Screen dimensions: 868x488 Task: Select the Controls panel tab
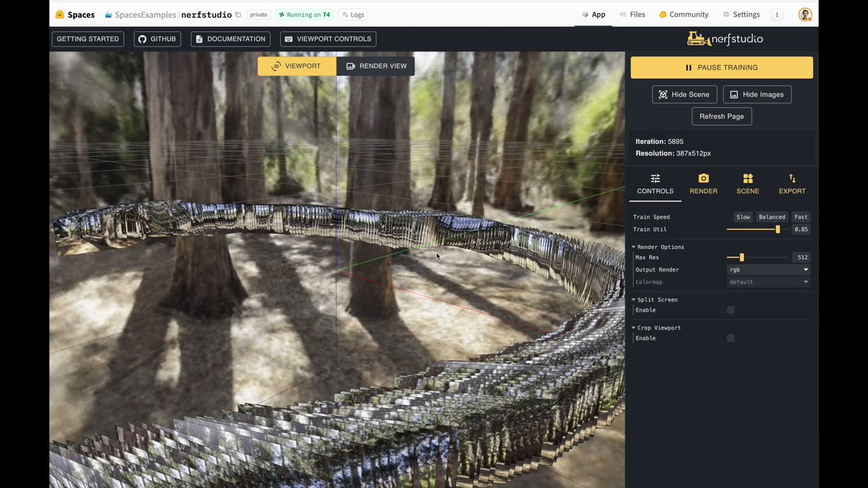click(x=655, y=184)
